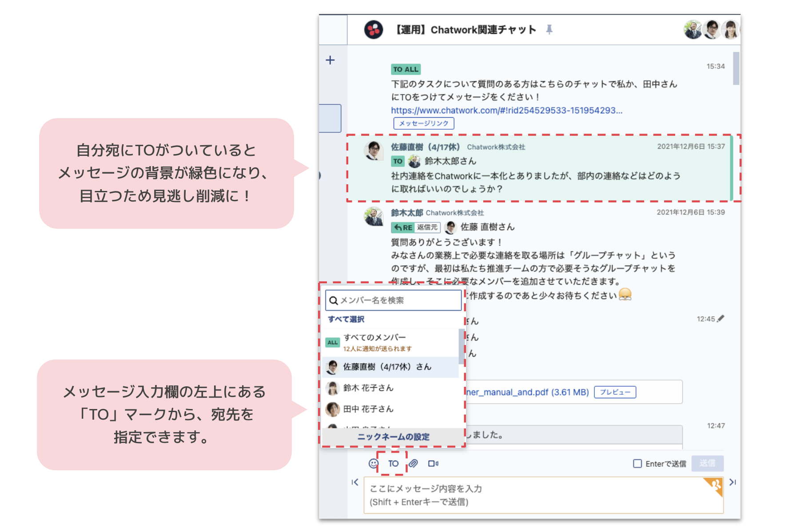804x532 pixels.
Task: Collapse right panel with arrow icon
Action: pyautogui.click(x=732, y=482)
